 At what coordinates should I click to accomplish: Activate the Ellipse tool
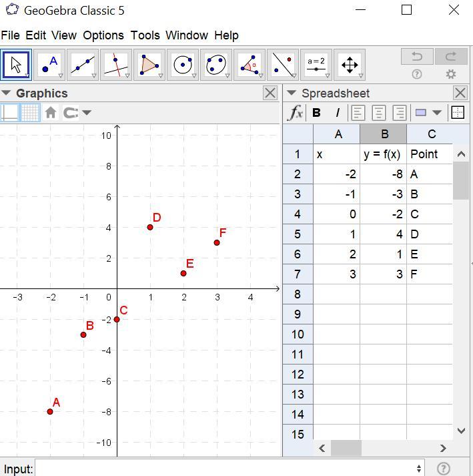216,65
